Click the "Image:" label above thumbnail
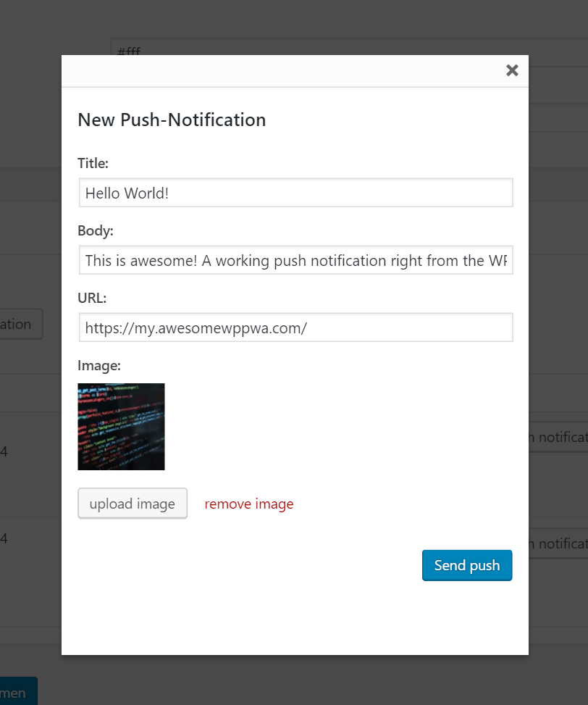The image size is (588, 705). [99, 366]
